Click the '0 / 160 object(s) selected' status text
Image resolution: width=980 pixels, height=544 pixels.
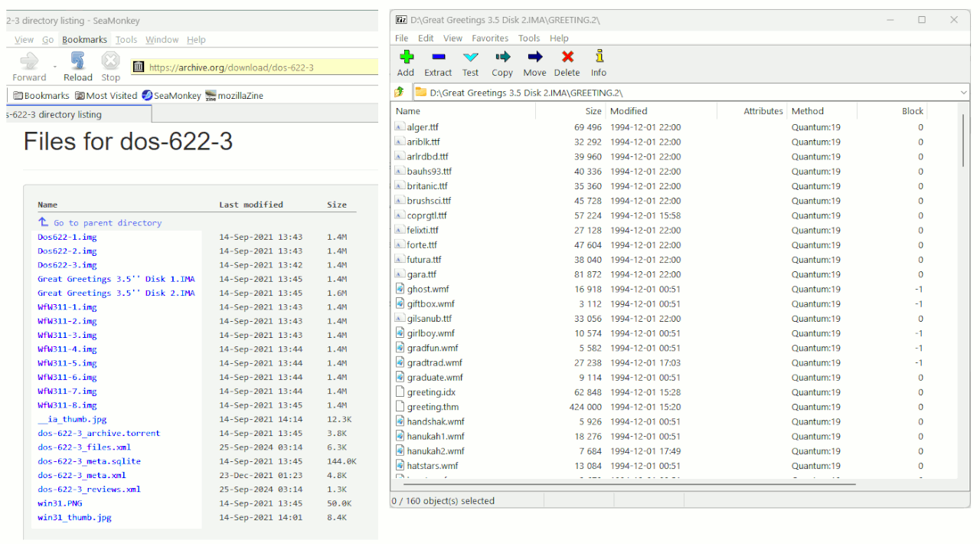click(x=443, y=501)
